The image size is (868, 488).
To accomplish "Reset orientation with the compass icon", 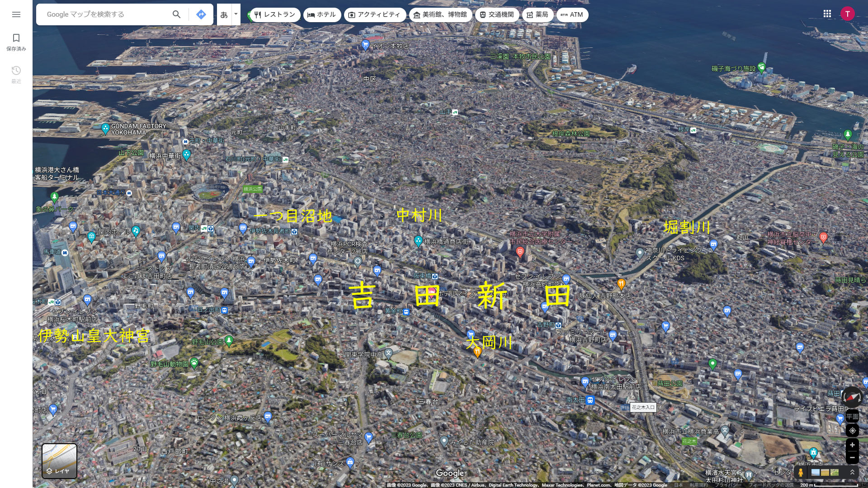I will point(852,397).
